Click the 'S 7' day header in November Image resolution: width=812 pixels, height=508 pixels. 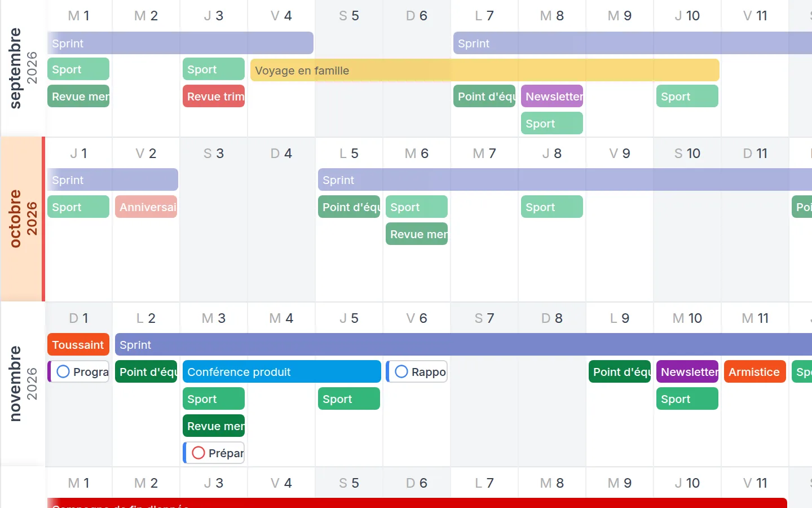[484, 318]
